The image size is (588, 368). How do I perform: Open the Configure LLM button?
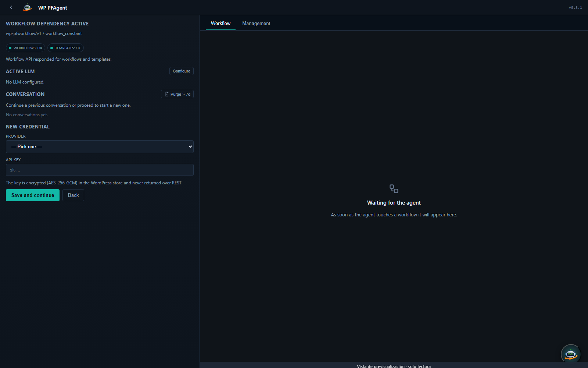coord(182,71)
